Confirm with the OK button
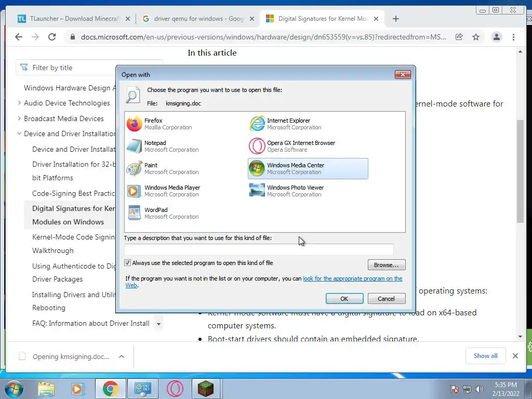532x399 pixels. [344, 299]
